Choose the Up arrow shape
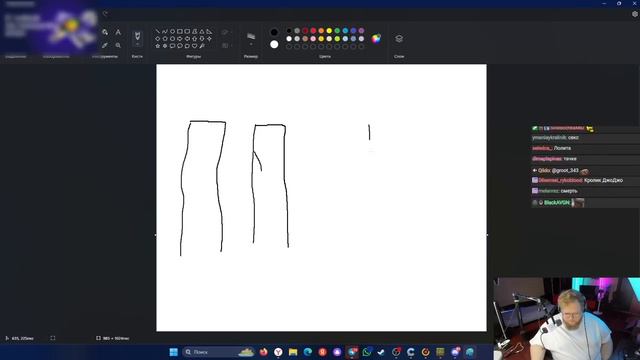640x360 pixels. point(194,38)
